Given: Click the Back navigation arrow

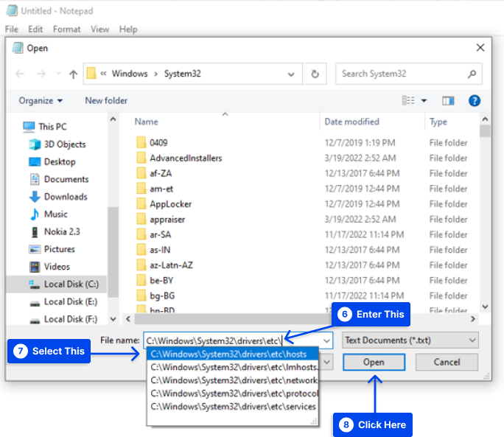Looking at the screenshot, I should click(x=20, y=74).
